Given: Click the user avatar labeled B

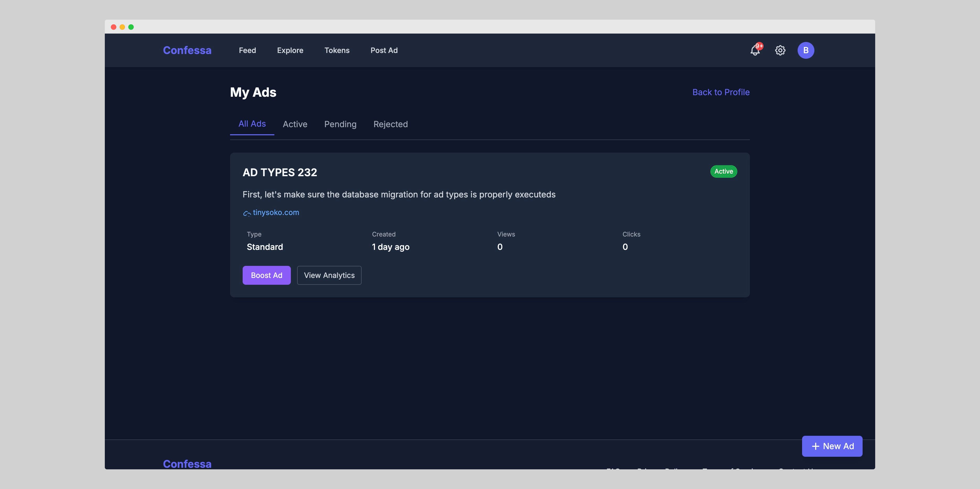Looking at the screenshot, I should click(x=805, y=50).
